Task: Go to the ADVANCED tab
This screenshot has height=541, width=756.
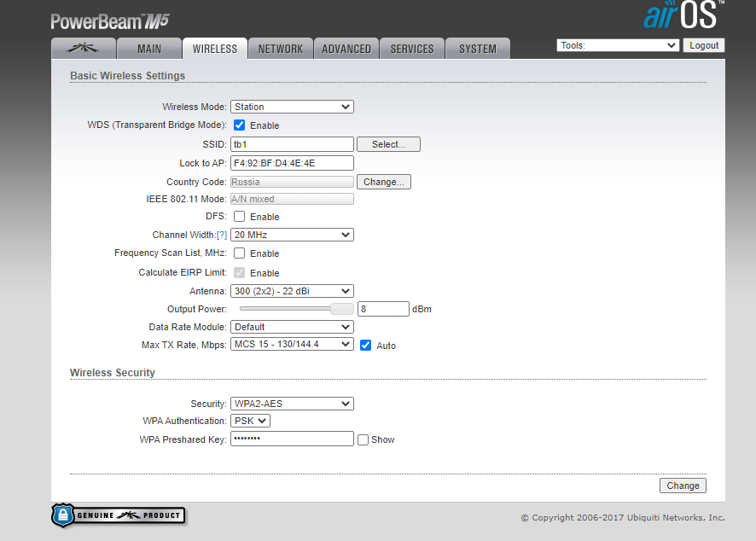Action: (x=346, y=49)
